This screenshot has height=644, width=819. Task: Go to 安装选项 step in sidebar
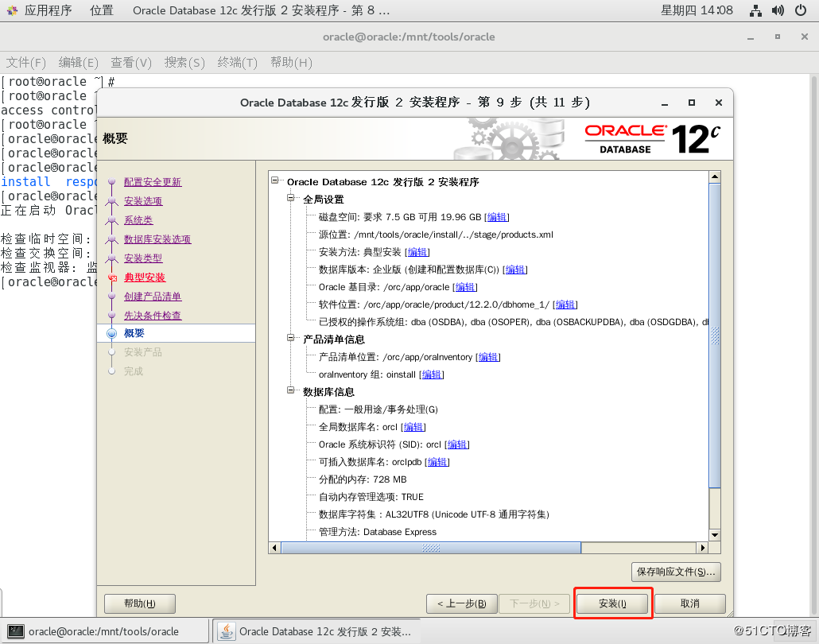click(x=143, y=201)
